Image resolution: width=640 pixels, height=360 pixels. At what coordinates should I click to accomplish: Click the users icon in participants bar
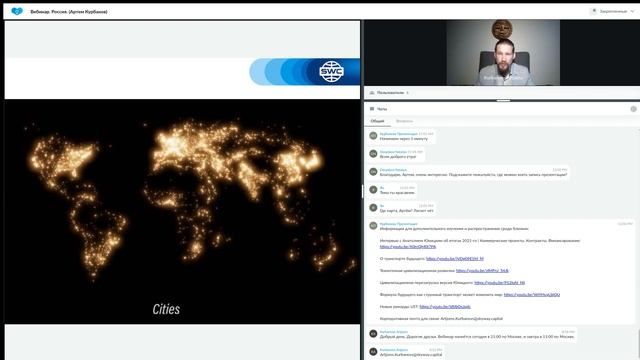click(x=372, y=93)
